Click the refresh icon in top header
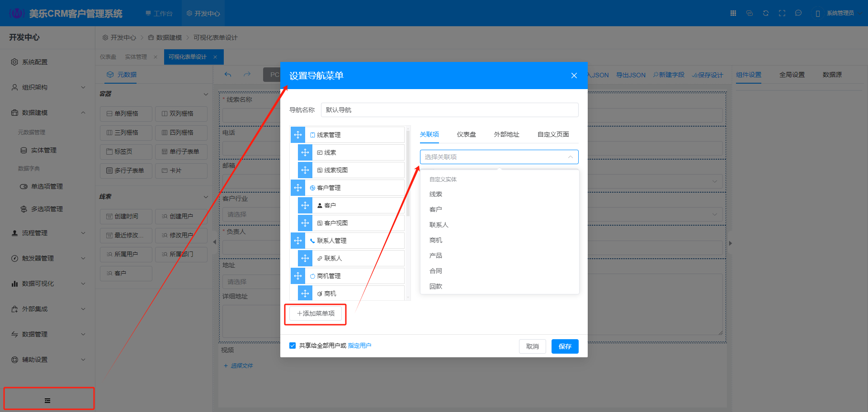This screenshot has width=868, height=412. 766,13
